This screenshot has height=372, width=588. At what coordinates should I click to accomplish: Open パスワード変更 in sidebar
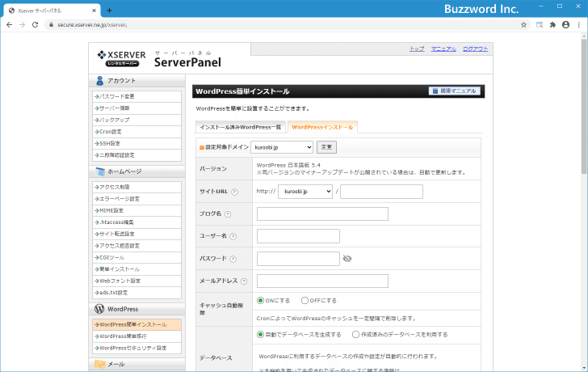click(x=136, y=96)
